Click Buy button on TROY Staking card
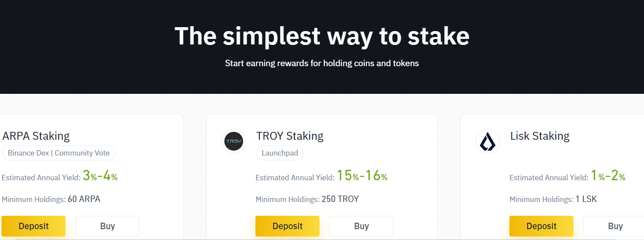Screen dimensions: 644x240 tap(361, 226)
